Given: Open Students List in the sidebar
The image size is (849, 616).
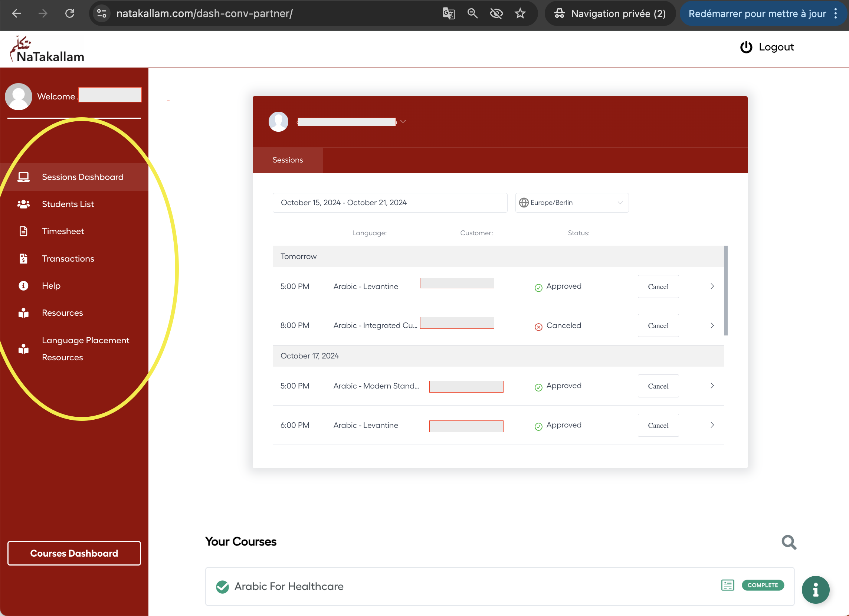Looking at the screenshot, I should [74, 204].
